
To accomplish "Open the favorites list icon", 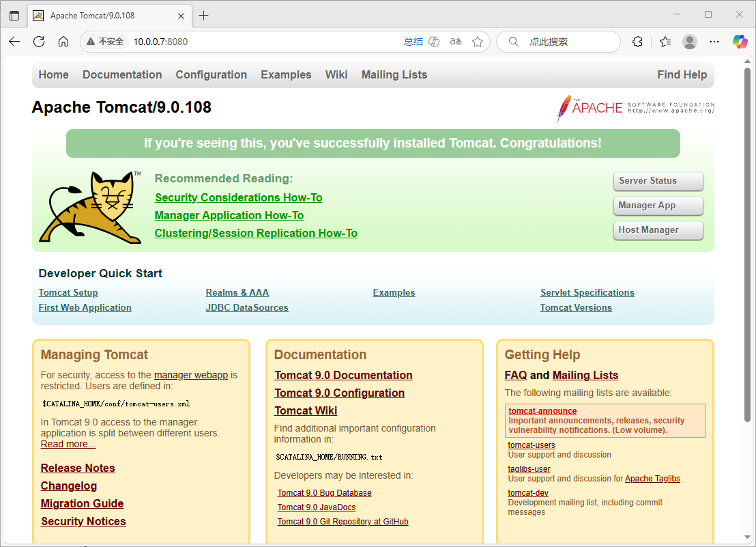I will (665, 42).
